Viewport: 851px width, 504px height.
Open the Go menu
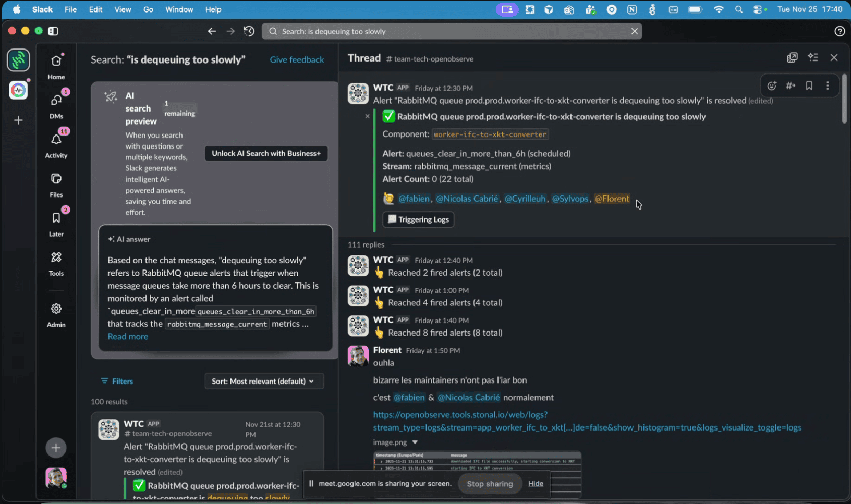click(148, 9)
